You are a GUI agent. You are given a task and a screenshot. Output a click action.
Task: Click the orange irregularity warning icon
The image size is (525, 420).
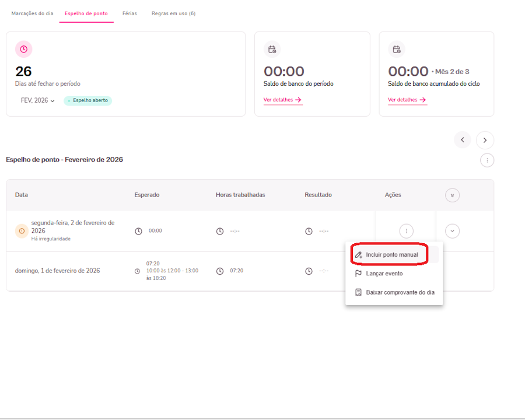click(22, 231)
